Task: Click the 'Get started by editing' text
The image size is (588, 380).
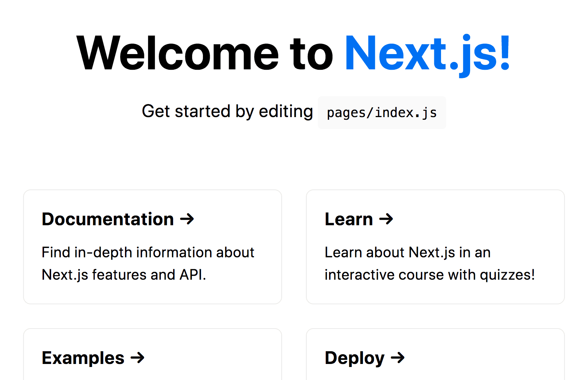Action: pos(227,112)
